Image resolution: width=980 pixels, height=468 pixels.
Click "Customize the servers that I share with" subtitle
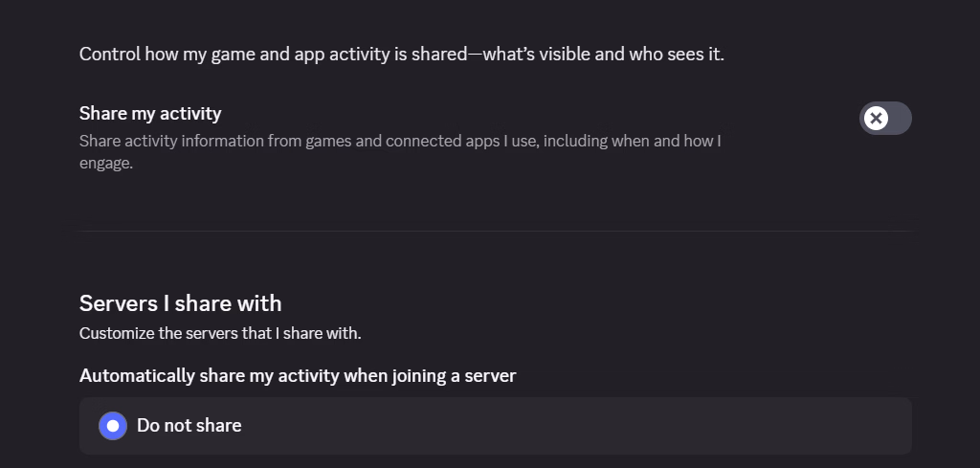220,334
